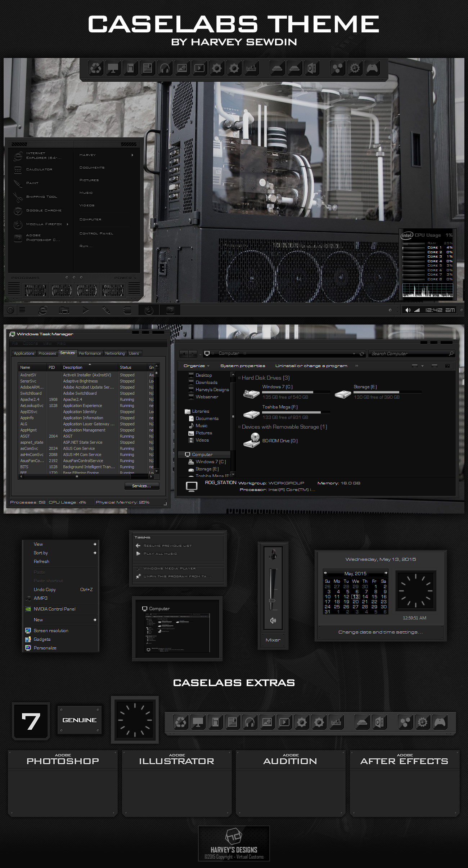Open the Mixer link under the volume slider
The height and width of the screenshot is (868, 468).
(x=273, y=640)
